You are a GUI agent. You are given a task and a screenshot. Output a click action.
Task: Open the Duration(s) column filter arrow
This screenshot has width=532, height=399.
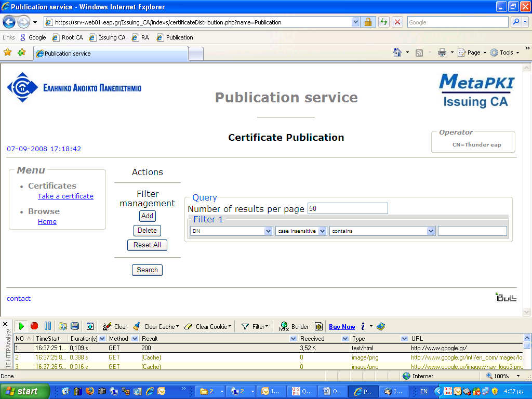[x=102, y=339]
